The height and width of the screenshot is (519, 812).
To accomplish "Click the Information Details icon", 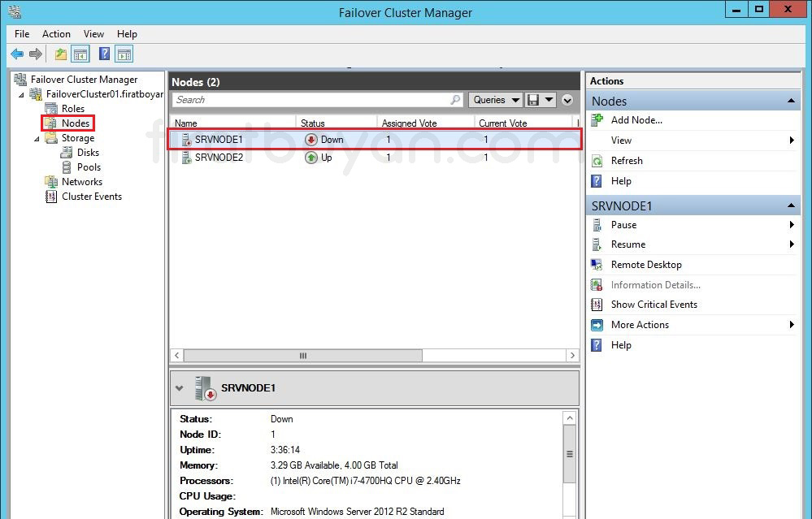I will [x=597, y=285].
